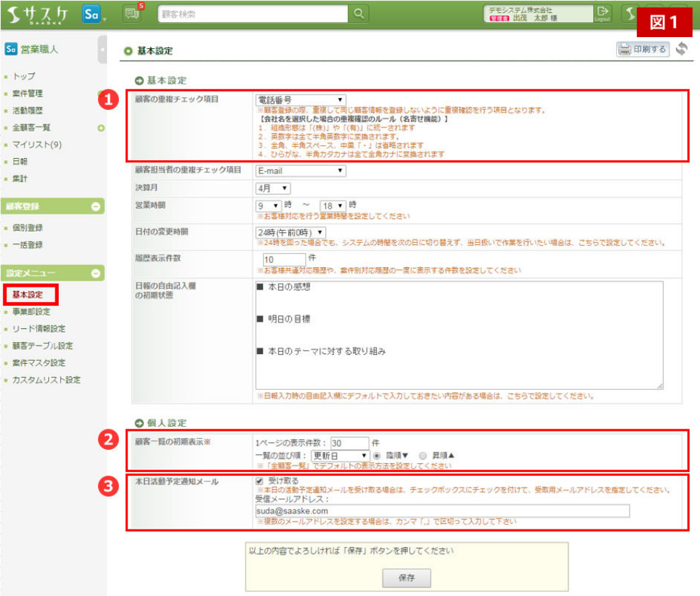Click the Logout icon in header
This screenshot has height=596, width=700.
click(602, 14)
